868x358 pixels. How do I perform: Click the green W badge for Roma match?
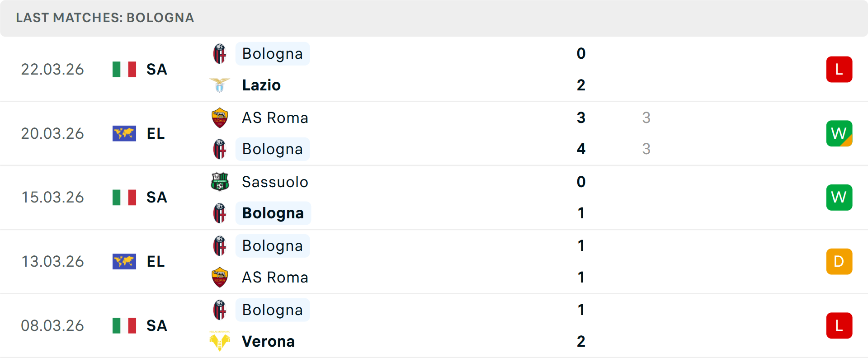[839, 133]
